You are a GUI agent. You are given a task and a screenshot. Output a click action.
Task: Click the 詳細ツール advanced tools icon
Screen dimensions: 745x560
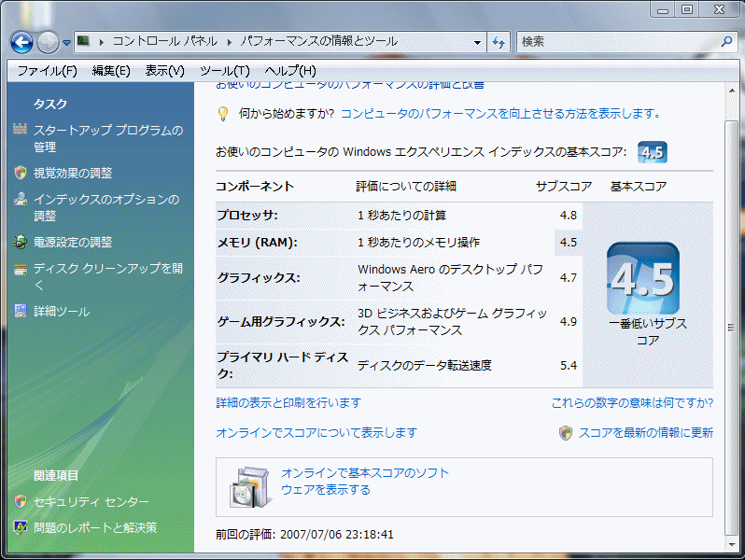coord(21,311)
